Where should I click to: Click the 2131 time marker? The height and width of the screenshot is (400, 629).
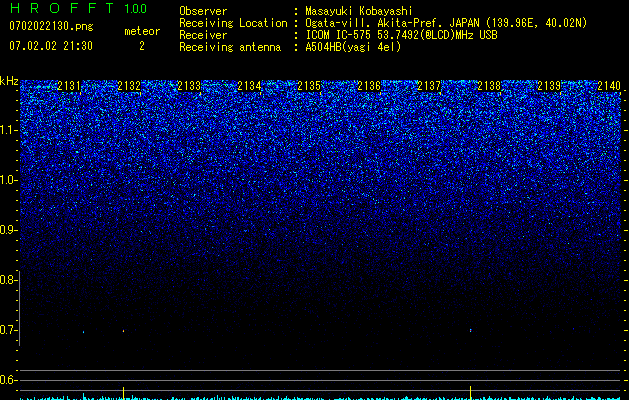click(x=69, y=86)
